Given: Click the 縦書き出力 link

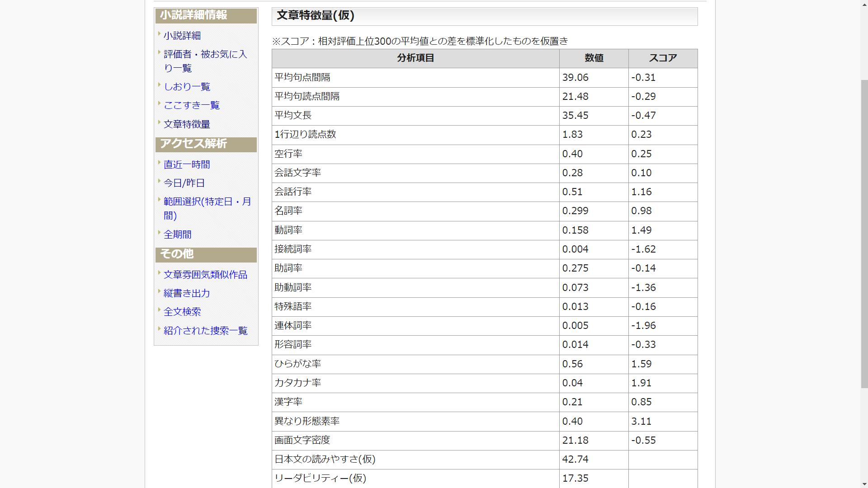Looking at the screenshot, I should tap(187, 293).
